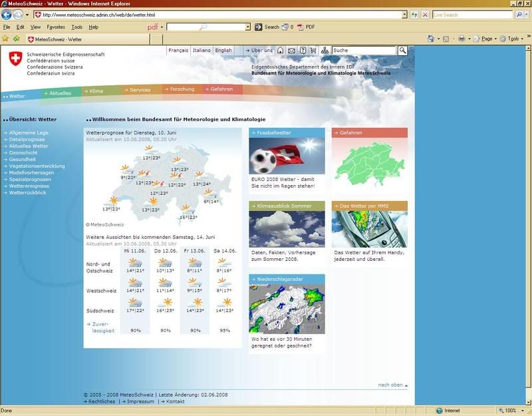This screenshot has height=416, width=532.
Task: Click the RSS feeds toolbar icon
Action: pyautogui.click(x=446, y=39)
